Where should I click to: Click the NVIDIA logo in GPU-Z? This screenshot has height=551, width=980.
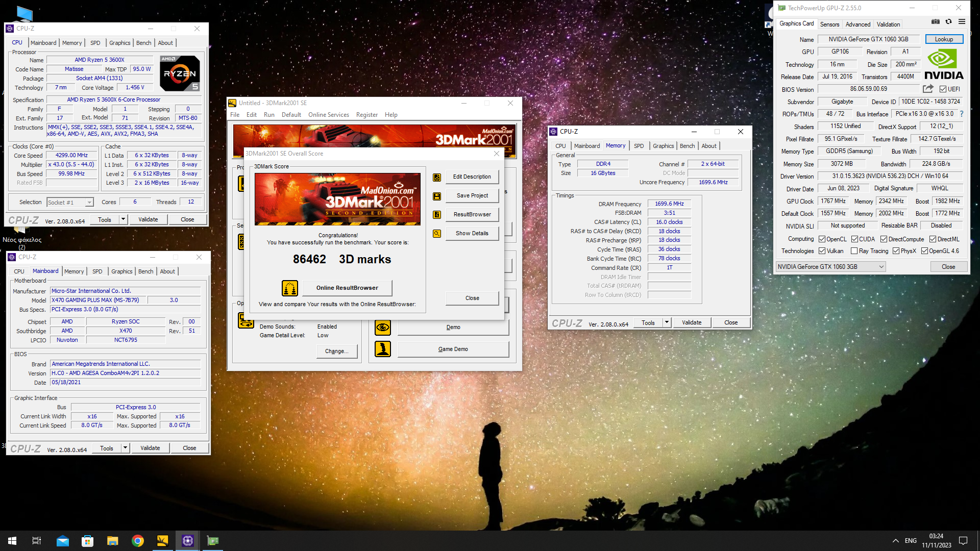(944, 64)
